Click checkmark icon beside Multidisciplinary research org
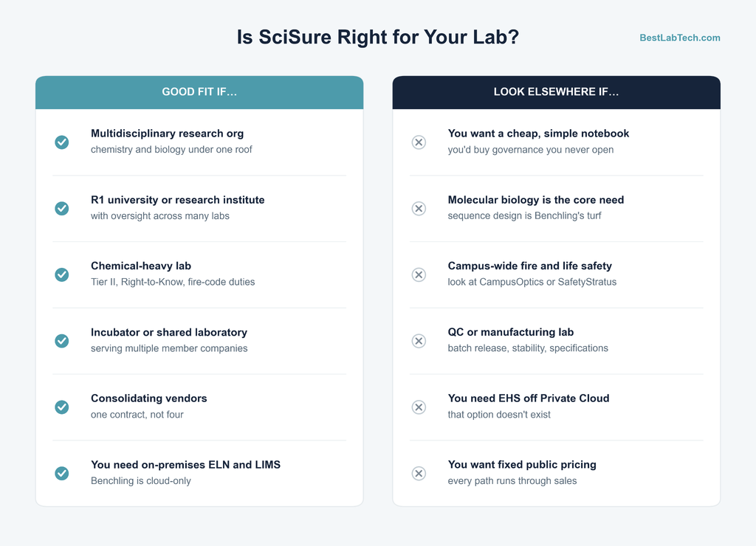Screen dimensions: 756x546 62,142
